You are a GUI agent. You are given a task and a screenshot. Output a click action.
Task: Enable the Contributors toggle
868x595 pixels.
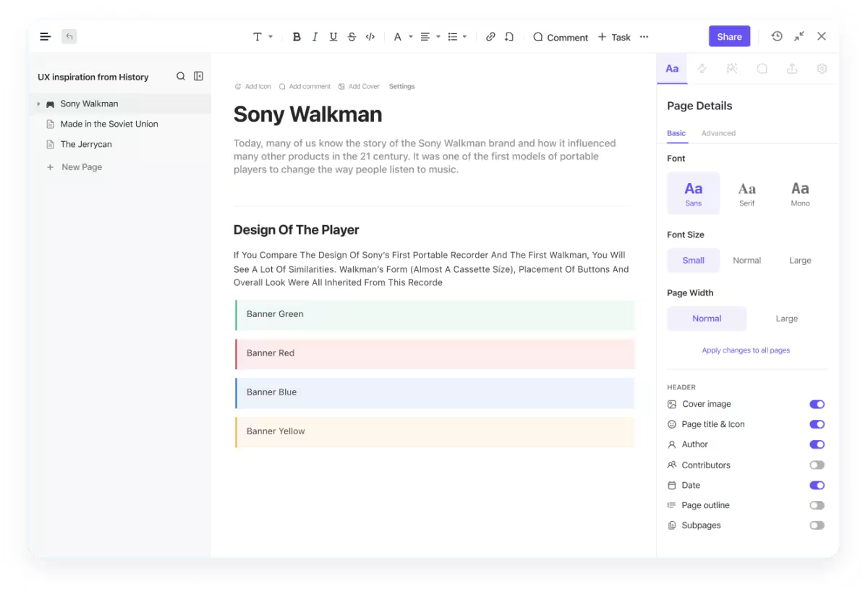click(x=817, y=465)
